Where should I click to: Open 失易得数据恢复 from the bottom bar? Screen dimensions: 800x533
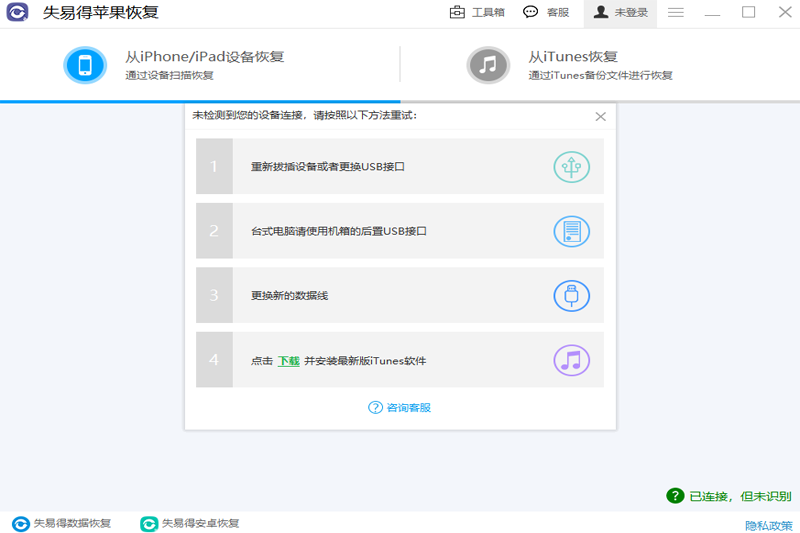click(x=61, y=523)
